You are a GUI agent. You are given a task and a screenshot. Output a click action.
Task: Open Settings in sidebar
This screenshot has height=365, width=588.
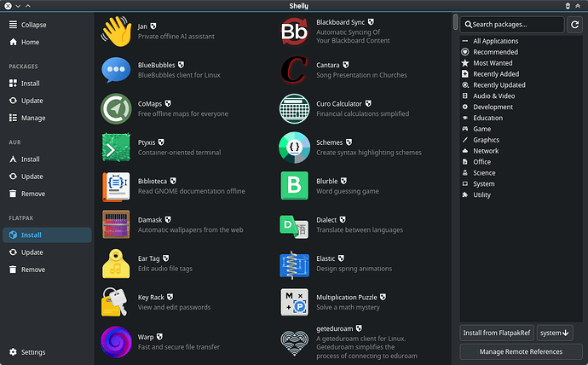pos(47,352)
